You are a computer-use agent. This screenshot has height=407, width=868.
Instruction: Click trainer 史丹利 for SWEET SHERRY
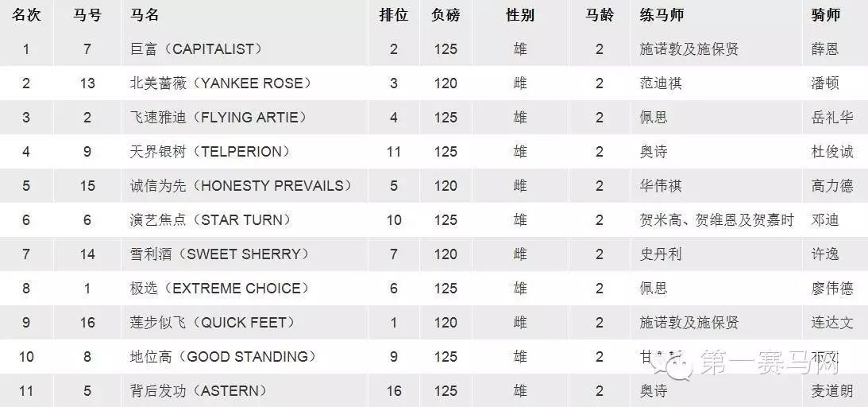point(661,254)
